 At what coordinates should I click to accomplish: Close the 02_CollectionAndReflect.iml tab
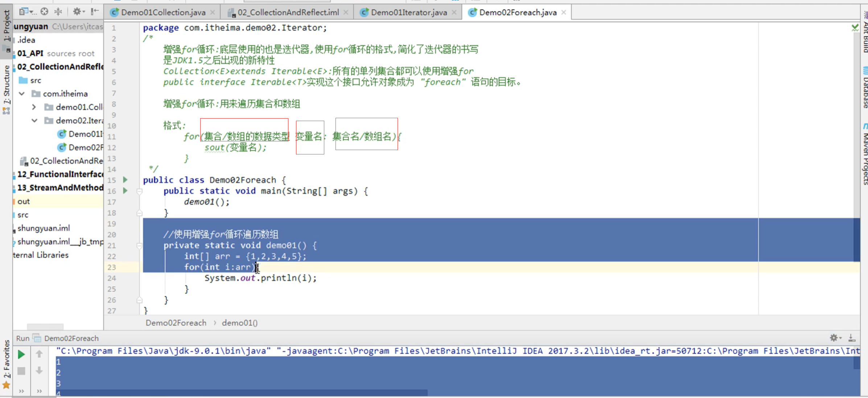(346, 13)
